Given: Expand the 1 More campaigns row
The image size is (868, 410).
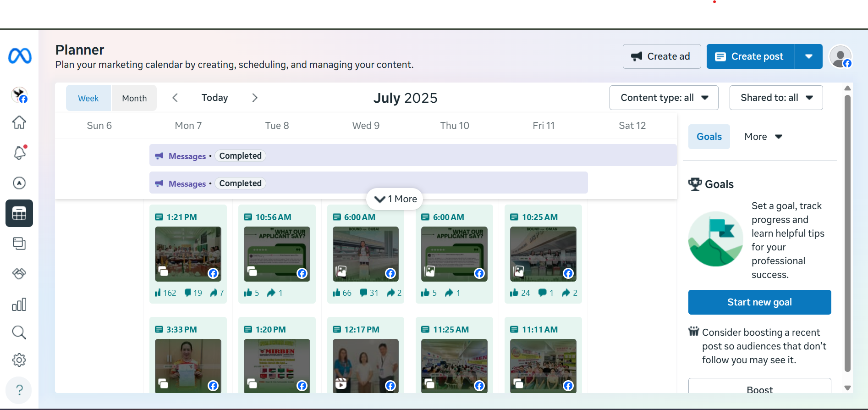Looking at the screenshot, I should [x=395, y=199].
